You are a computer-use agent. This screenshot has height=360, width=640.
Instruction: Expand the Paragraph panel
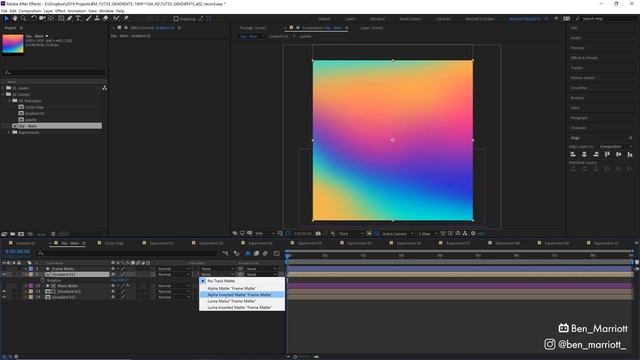pos(579,118)
